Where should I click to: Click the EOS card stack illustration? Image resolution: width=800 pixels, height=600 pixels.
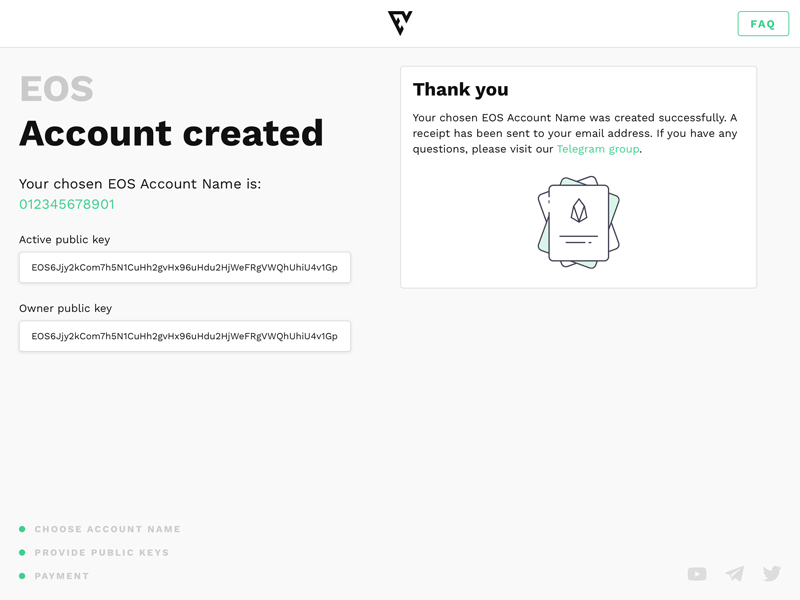tap(580, 222)
